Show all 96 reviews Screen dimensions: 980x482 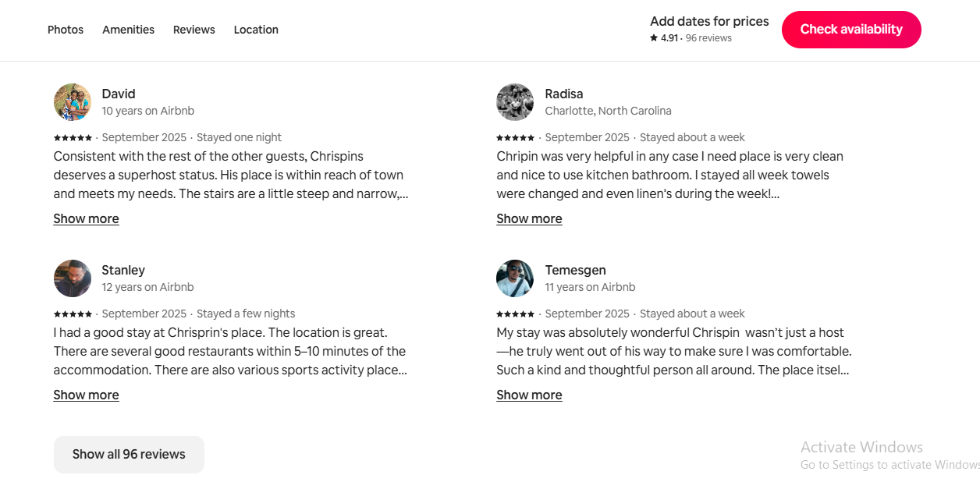click(x=129, y=454)
